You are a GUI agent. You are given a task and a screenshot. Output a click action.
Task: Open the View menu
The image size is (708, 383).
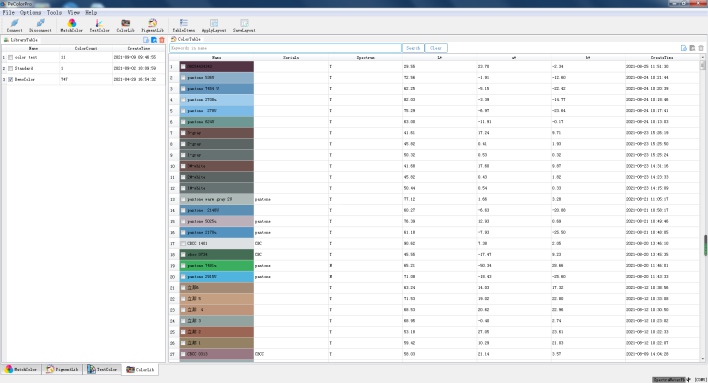pos(74,13)
